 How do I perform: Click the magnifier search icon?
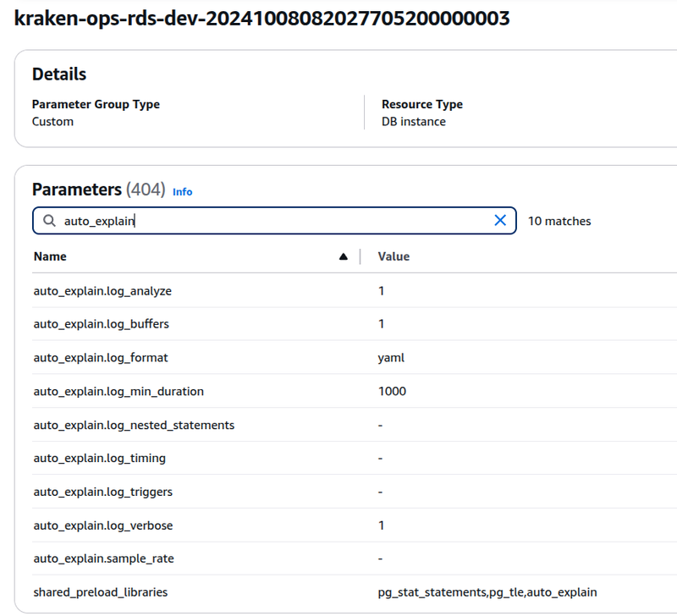point(49,221)
